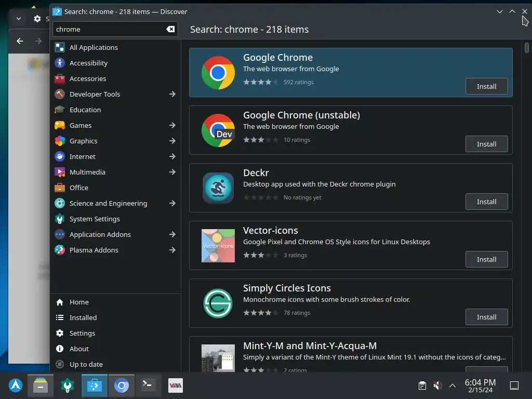Image resolution: width=532 pixels, height=399 pixels.
Task: Click Simply Circles Icons star rating
Action: coord(261,313)
